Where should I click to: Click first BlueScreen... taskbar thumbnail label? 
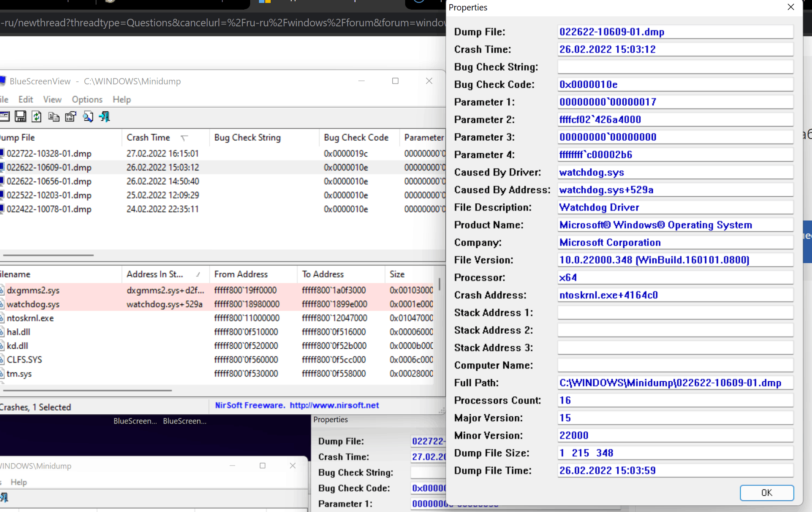(135, 421)
